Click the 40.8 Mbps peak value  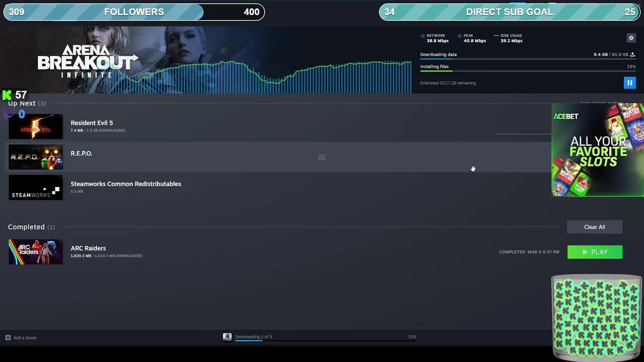[474, 41]
